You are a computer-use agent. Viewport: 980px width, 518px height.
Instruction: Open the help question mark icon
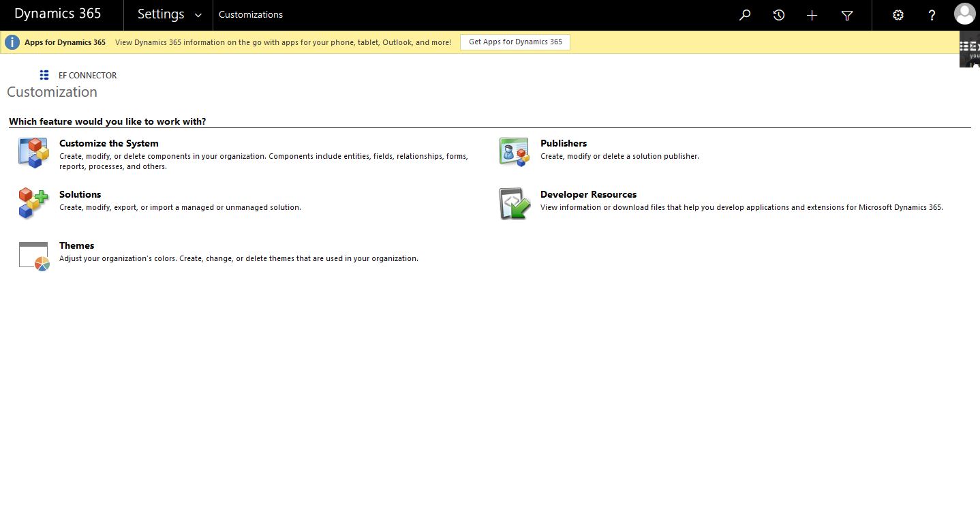(x=932, y=14)
